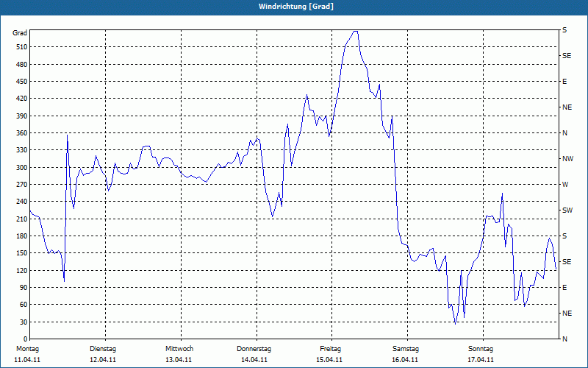The height and width of the screenshot is (368, 588).
Task: Click the 'W' compass label
Action: click(x=565, y=185)
